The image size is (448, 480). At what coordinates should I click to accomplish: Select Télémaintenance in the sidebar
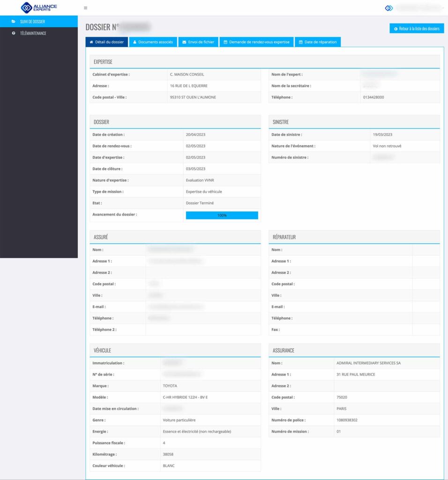(x=33, y=33)
